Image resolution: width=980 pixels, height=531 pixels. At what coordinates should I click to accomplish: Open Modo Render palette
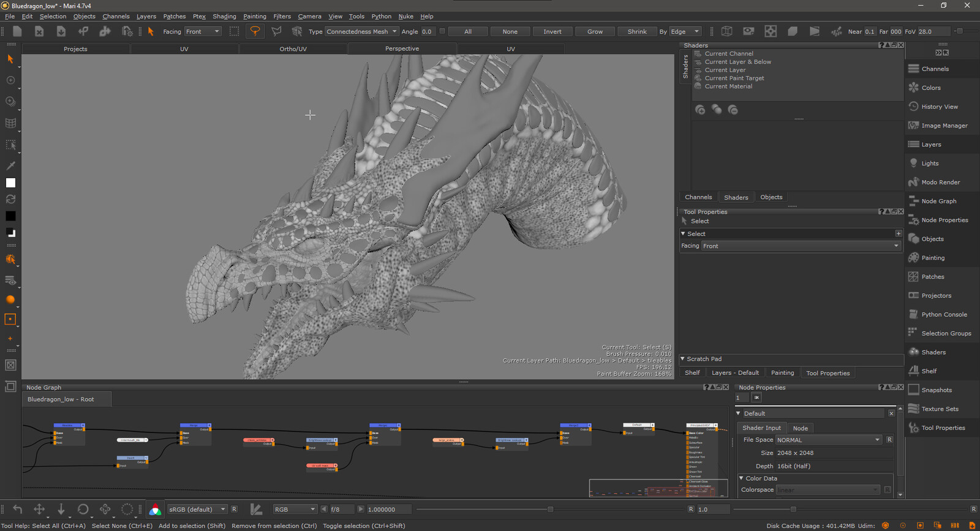(x=941, y=183)
